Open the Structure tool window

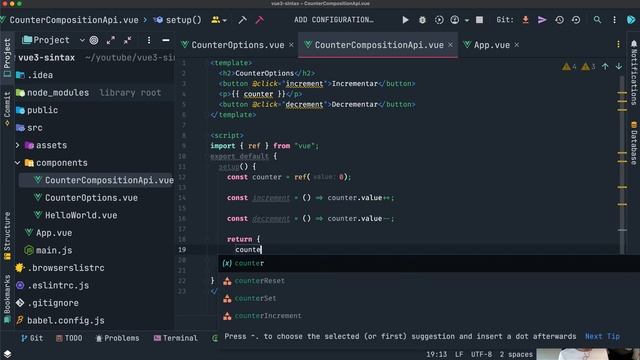[x=7, y=236]
